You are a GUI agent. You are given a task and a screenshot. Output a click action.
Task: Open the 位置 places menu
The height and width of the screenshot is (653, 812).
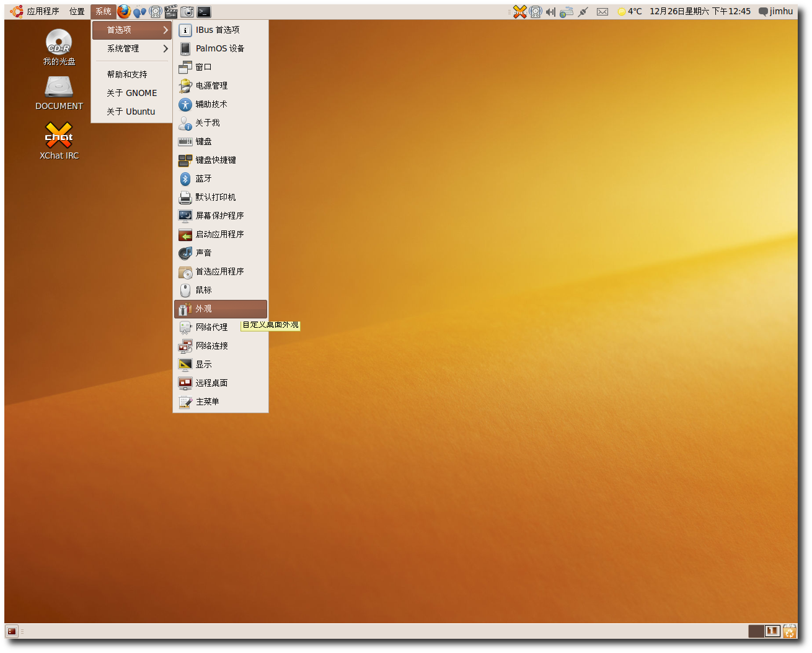[77, 11]
